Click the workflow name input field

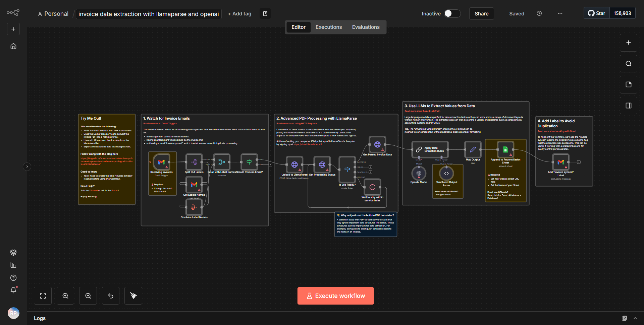148,14
